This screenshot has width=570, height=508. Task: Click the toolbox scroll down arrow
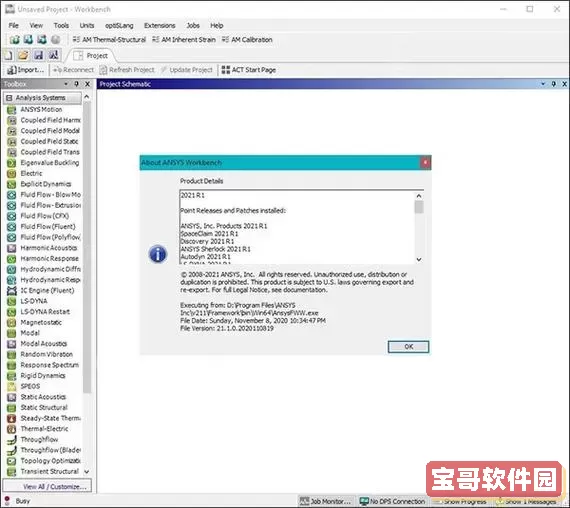click(x=87, y=472)
